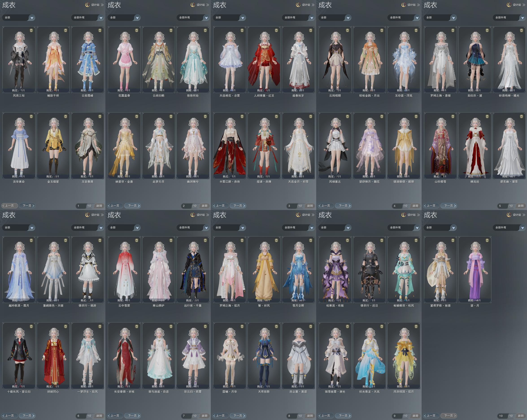Select the 伏光乘龙·天岚 outfit thumbnail

click(x=369, y=355)
